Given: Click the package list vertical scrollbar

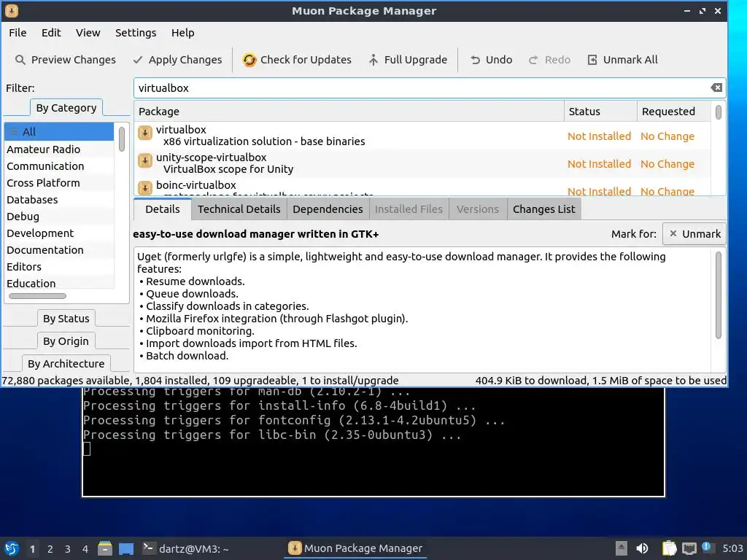Looking at the screenshot, I should tap(719, 112).
